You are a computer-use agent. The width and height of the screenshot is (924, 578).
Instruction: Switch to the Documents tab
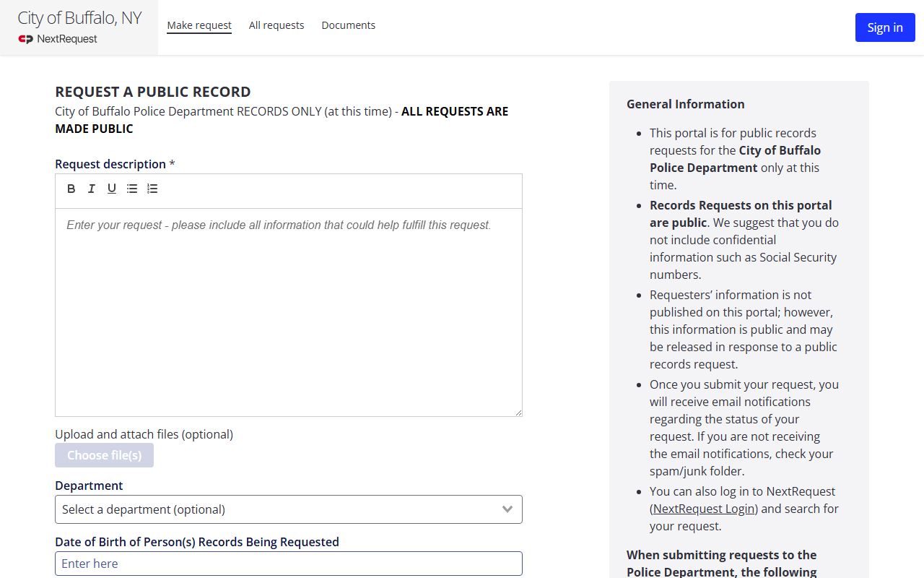click(x=349, y=25)
